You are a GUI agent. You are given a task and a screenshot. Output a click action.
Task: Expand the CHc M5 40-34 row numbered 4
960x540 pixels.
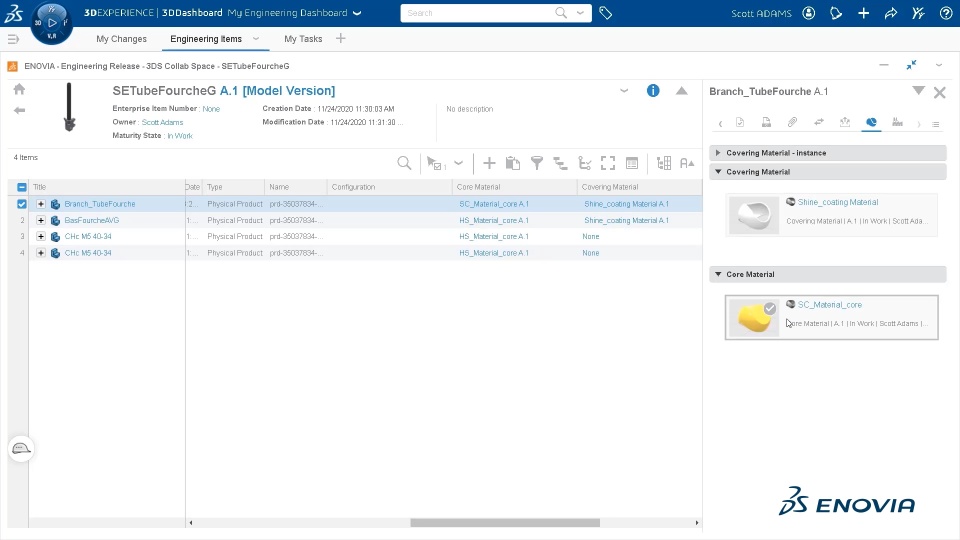(41, 252)
